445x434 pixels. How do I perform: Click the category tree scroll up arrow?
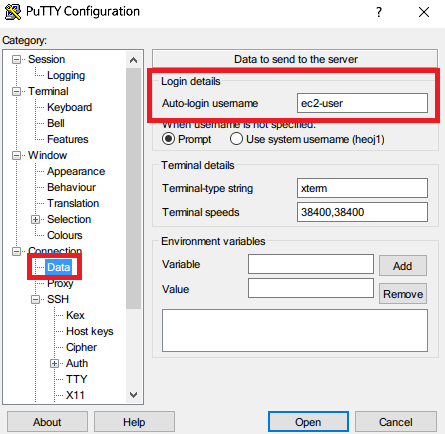point(133,60)
